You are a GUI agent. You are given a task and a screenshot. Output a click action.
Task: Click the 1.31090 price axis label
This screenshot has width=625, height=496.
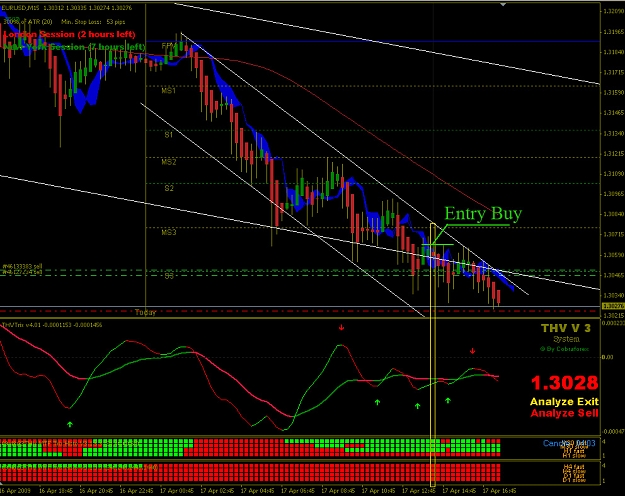(613, 174)
